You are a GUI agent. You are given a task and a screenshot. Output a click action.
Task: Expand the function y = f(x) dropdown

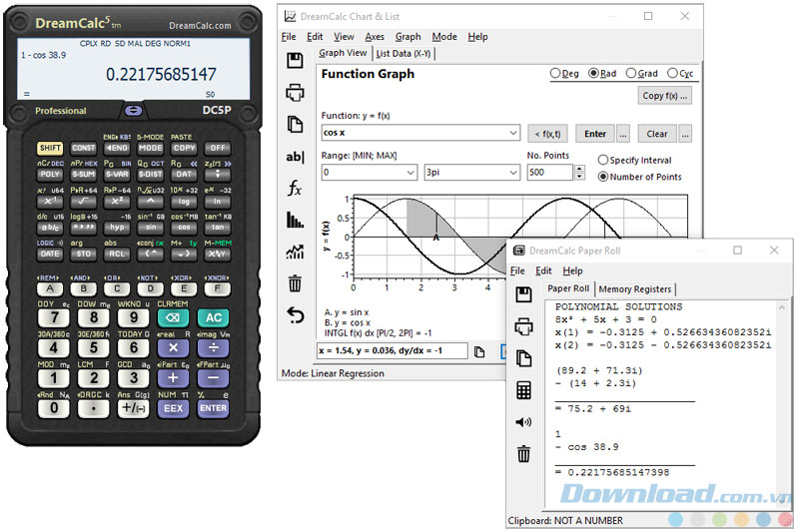513,133
